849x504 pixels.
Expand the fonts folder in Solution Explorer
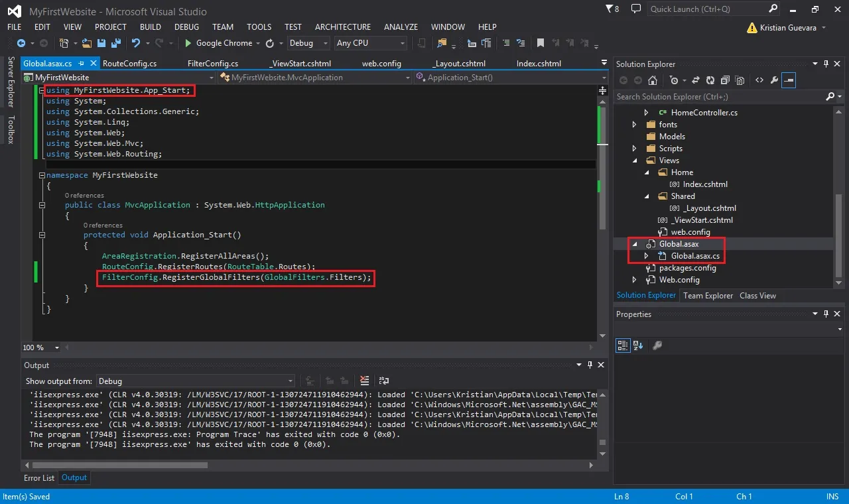(x=634, y=125)
